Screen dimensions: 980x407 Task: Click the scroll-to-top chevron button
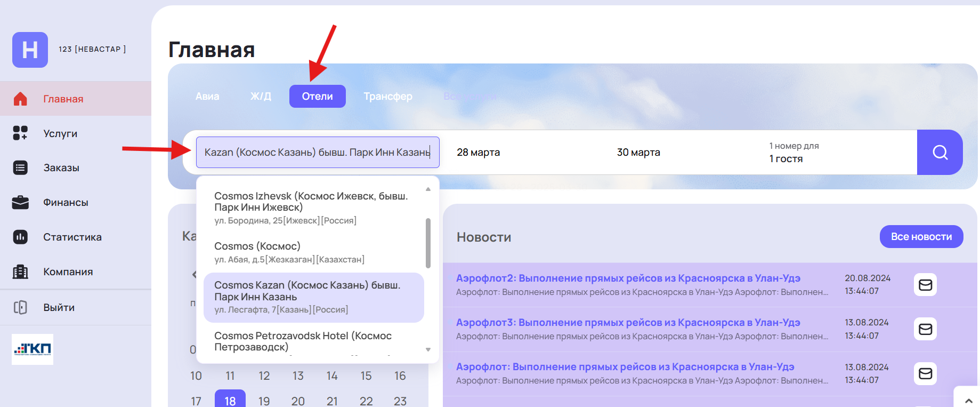[968, 400]
